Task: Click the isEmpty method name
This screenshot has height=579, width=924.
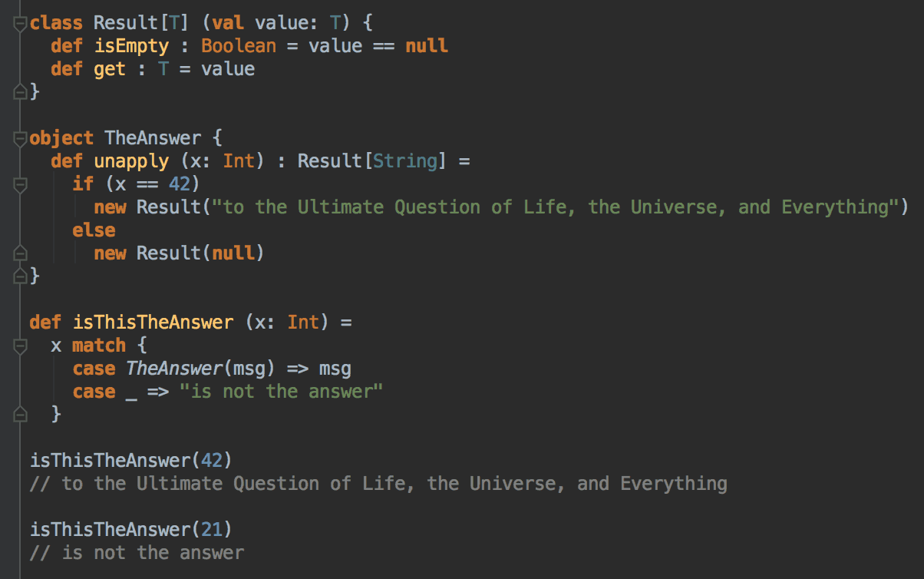Action: pos(131,46)
